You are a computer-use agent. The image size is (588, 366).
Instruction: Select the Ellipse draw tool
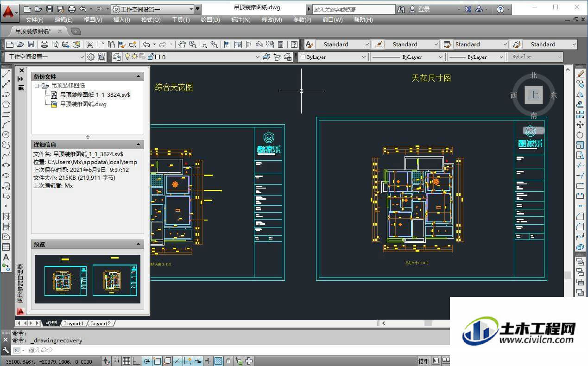click(6, 165)
